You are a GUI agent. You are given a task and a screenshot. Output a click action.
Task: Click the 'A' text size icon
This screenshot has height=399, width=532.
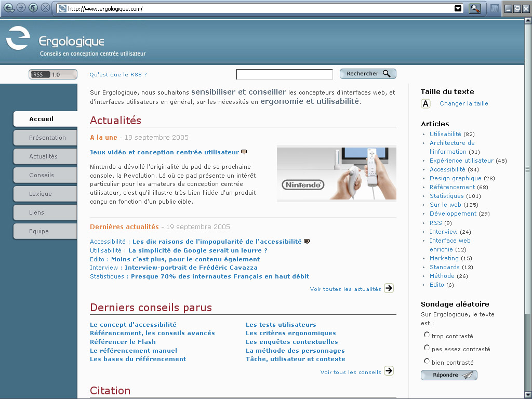coord(425,103)
